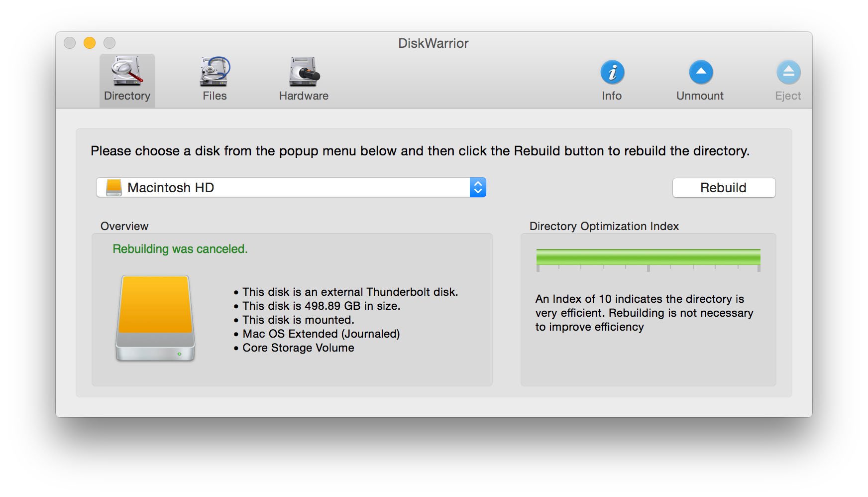This screenshot has width=868, height=497.
Task: Click the Eject toolbar label
Action: click(788, 96)
